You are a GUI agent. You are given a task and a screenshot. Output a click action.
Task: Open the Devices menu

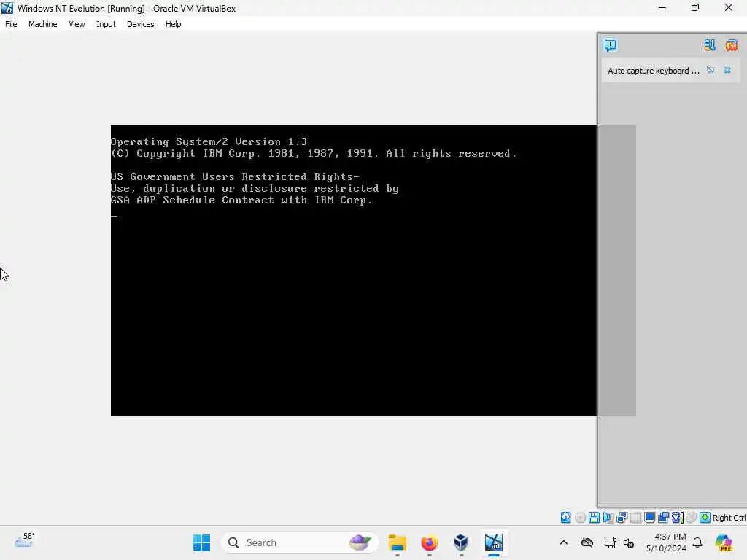coord(140,24)
